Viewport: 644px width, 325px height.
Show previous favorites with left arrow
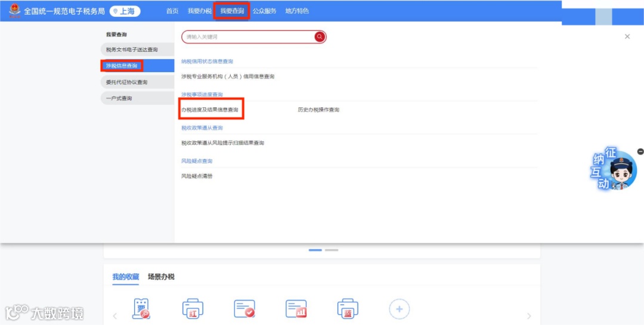pos(115,316)
